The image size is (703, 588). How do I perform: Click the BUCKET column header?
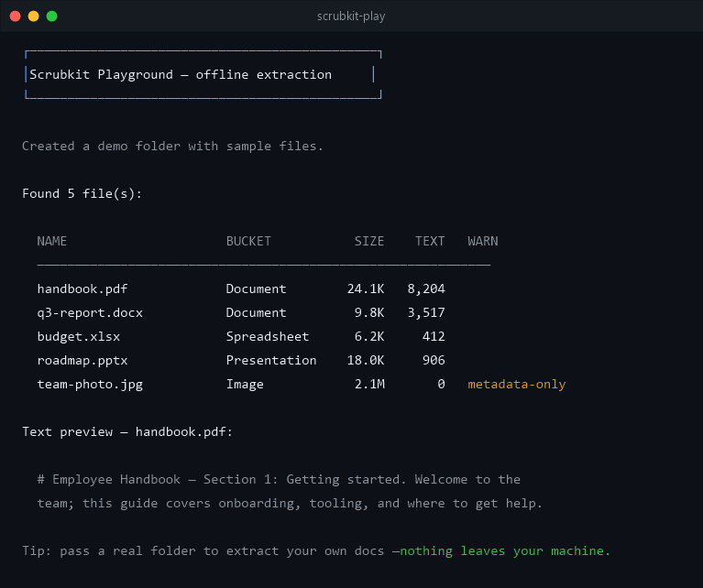coord(248,241)
